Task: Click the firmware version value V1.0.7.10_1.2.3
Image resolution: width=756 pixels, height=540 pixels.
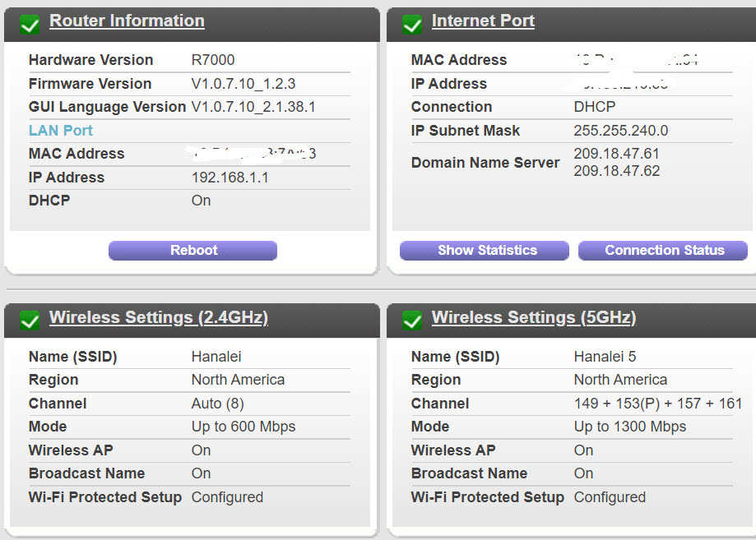Action: click(243, 84)
